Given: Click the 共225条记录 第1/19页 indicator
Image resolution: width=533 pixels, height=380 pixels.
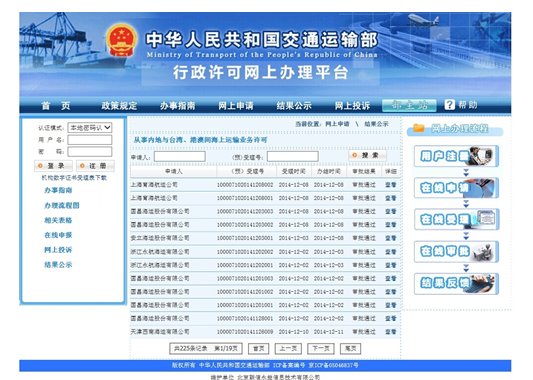Looking at the screenshot, I should tap(206, 348).
